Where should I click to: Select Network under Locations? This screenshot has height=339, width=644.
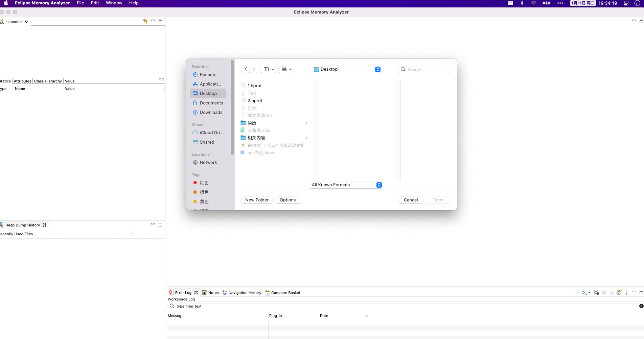[x=208, y=163]
